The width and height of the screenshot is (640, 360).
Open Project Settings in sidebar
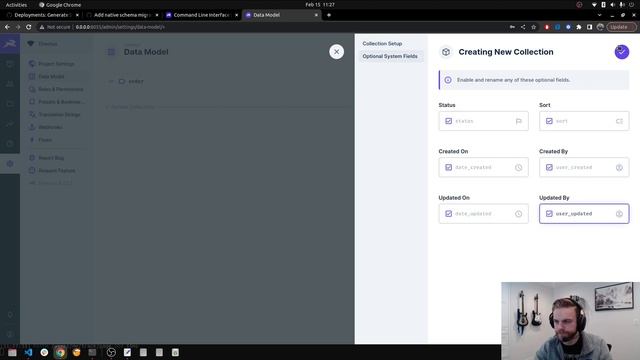(56, 64)
